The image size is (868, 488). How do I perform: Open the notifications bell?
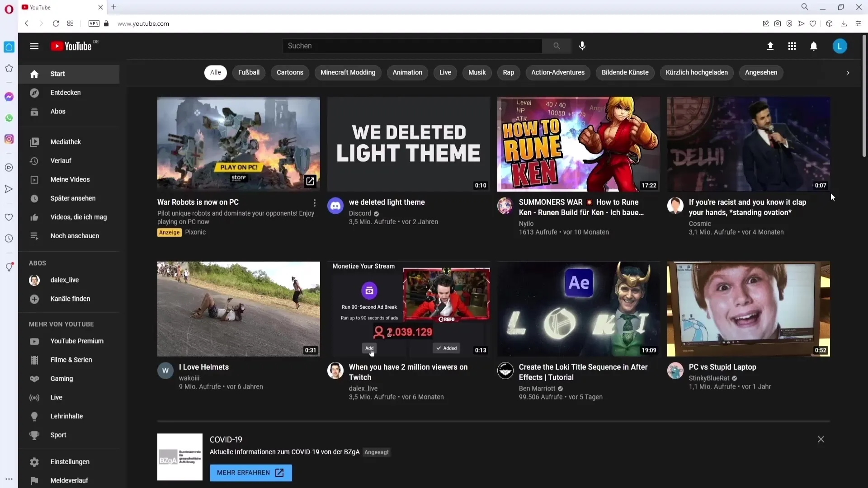click(814, 46)
